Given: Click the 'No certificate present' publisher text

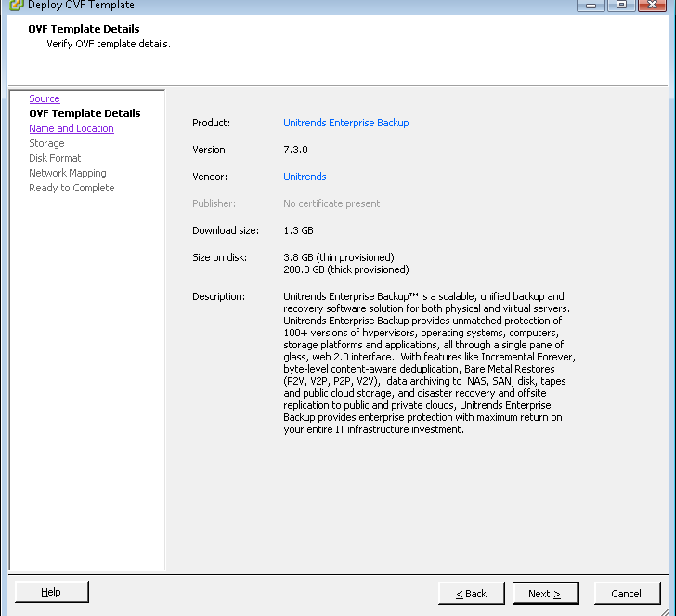Looking at the screenshot, I should point(331,203).
